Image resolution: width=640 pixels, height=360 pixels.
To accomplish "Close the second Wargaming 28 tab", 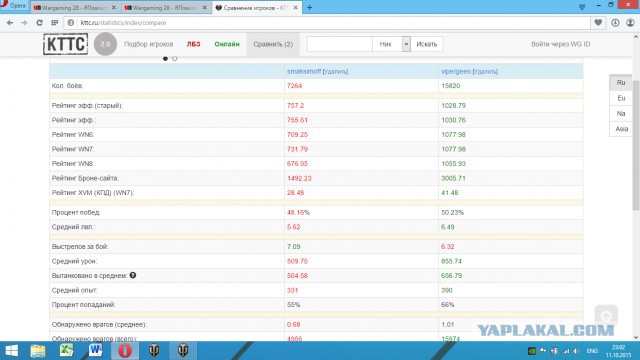I will tap(204, 8).
